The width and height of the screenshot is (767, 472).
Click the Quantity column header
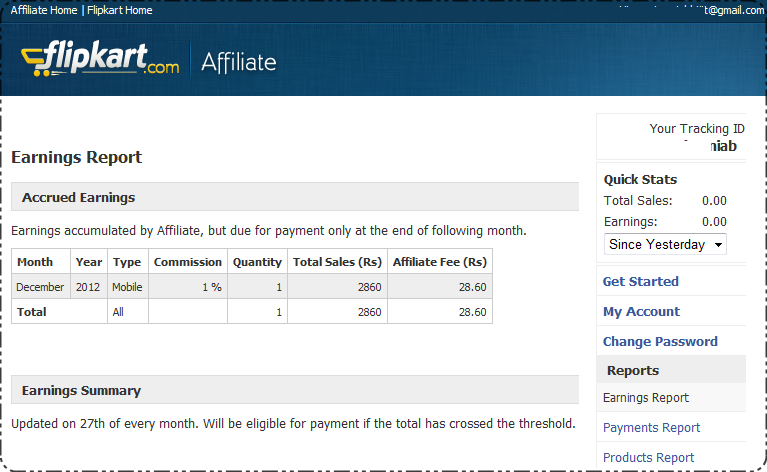257,262
